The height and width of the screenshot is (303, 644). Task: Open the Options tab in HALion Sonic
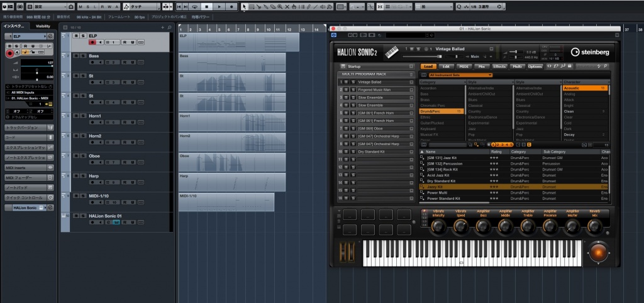point(535,66)
